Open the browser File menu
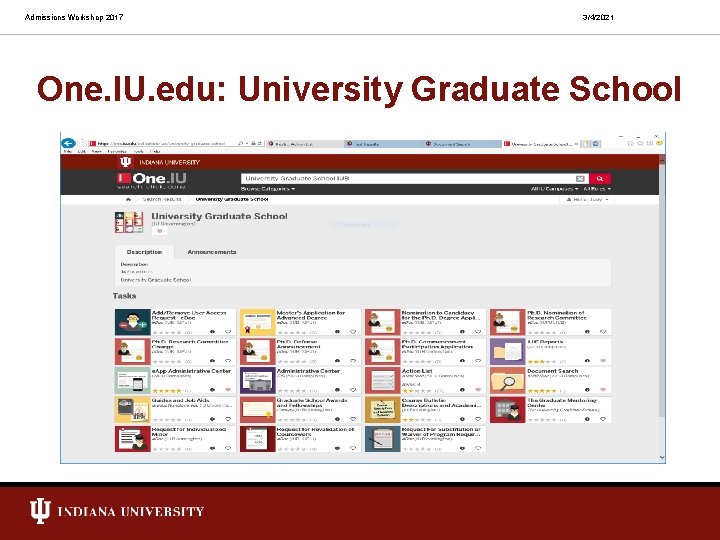 pyautogui.click(x=68, y=151)
